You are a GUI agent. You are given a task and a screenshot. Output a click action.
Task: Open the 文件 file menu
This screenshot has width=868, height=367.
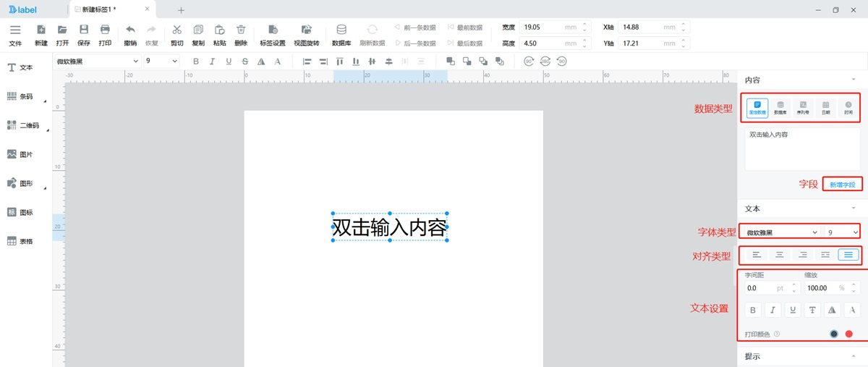tap(15, 33)
